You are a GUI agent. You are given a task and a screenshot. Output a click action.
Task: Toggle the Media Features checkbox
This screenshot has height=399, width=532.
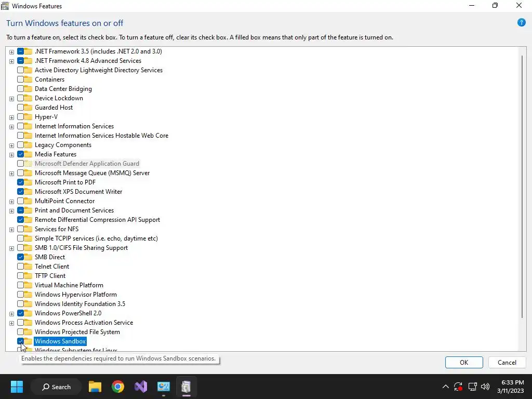[20, 154]
